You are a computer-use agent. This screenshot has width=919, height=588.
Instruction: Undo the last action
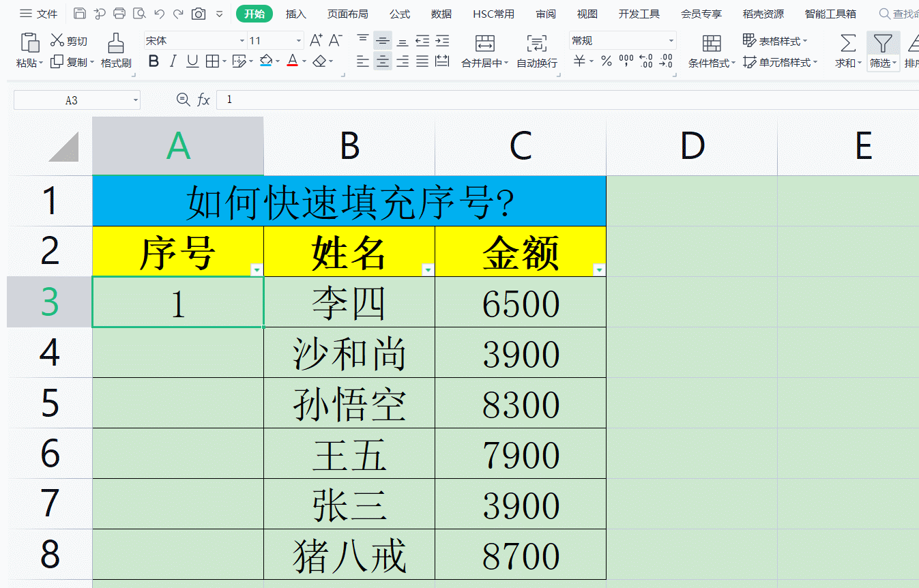point(159,14)
